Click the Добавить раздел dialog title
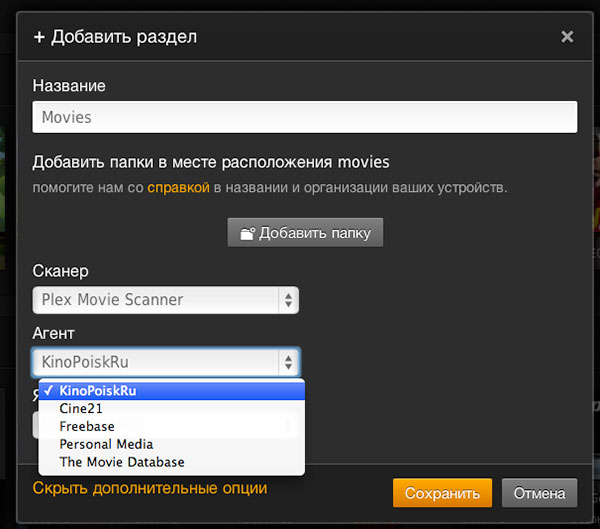This screenshot has height=529, width=600. click(124, 37)
